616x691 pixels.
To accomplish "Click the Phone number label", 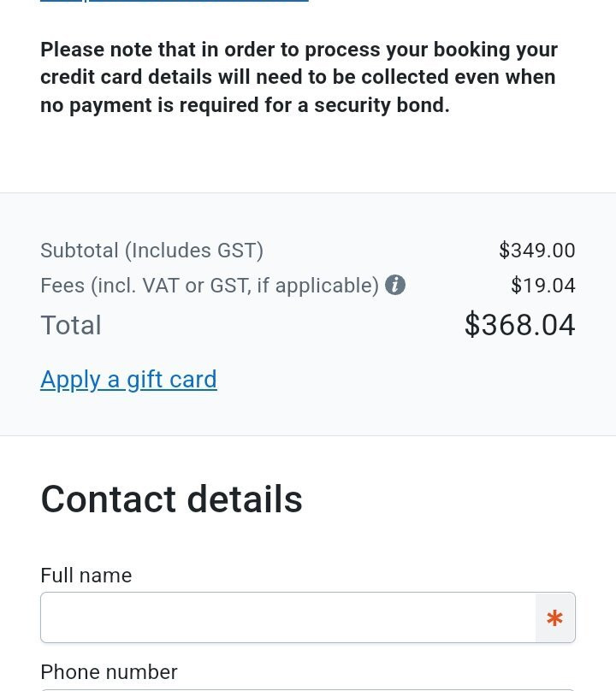I will pos(109,672).
